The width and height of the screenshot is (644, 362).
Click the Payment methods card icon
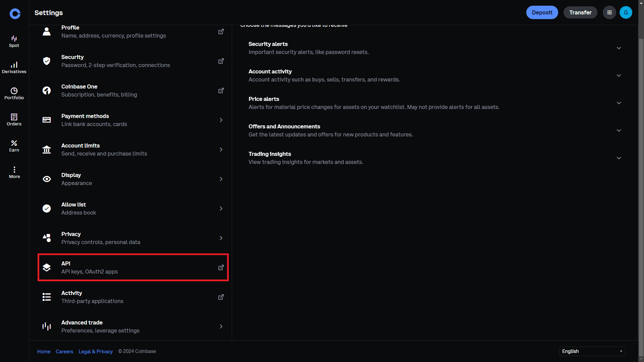pos(47,120)
